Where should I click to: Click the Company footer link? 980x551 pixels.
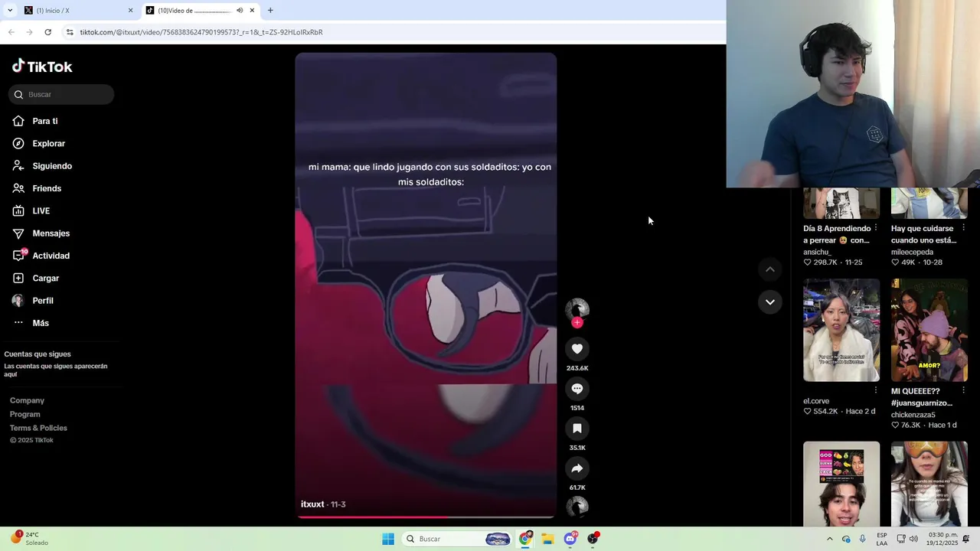pos(27,400)
